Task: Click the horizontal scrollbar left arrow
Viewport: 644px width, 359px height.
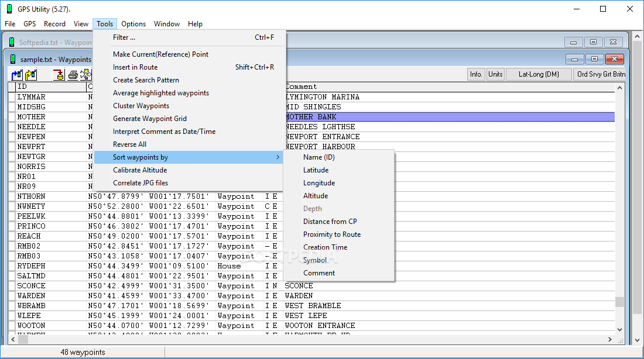Action: tap(13, 339)
